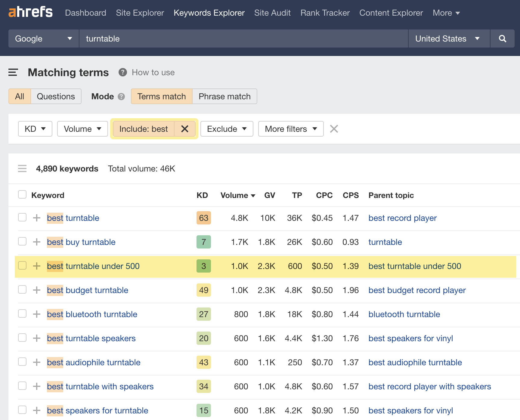Viewport: 520px width, 420px height.
Task: Select the Phrase match mode
Action: 224,96
